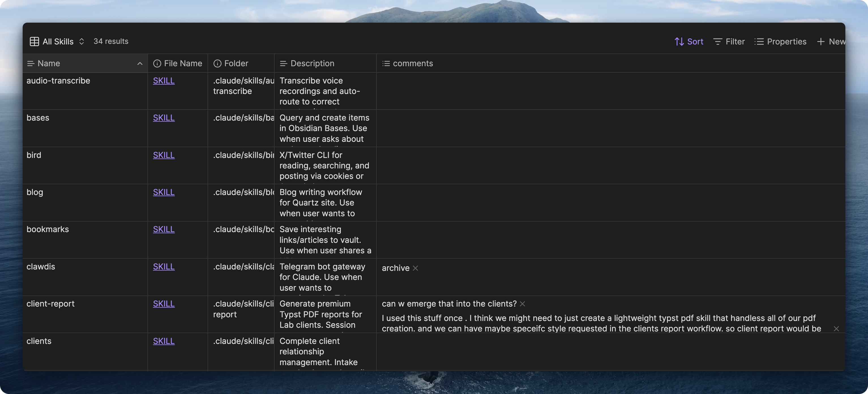This screenshot has height=394, width=868.
Task: Delete the long typst pdf comment
Action: pyautogui.click(x=836, y=329)
